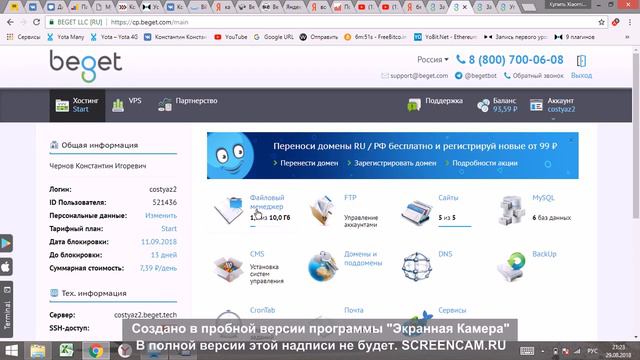
Task: Open the DNS network icon
Action: click(416, 267)
